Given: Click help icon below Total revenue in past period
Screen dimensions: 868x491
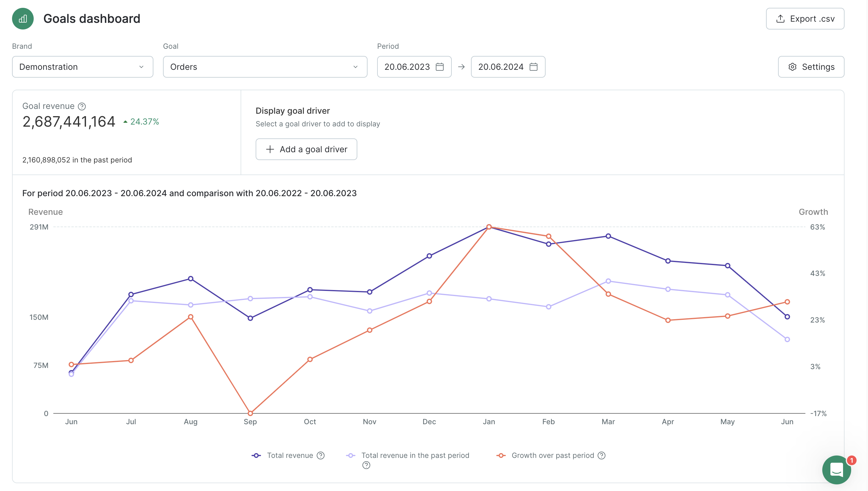Looking at the screenshot, I should click(x=366, y=465).
